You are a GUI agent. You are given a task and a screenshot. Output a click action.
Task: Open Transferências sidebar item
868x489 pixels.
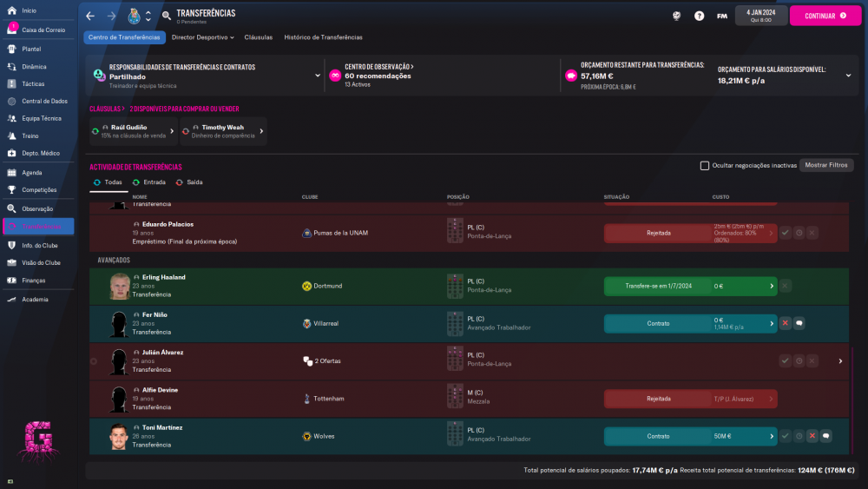[x=39, y=227]
